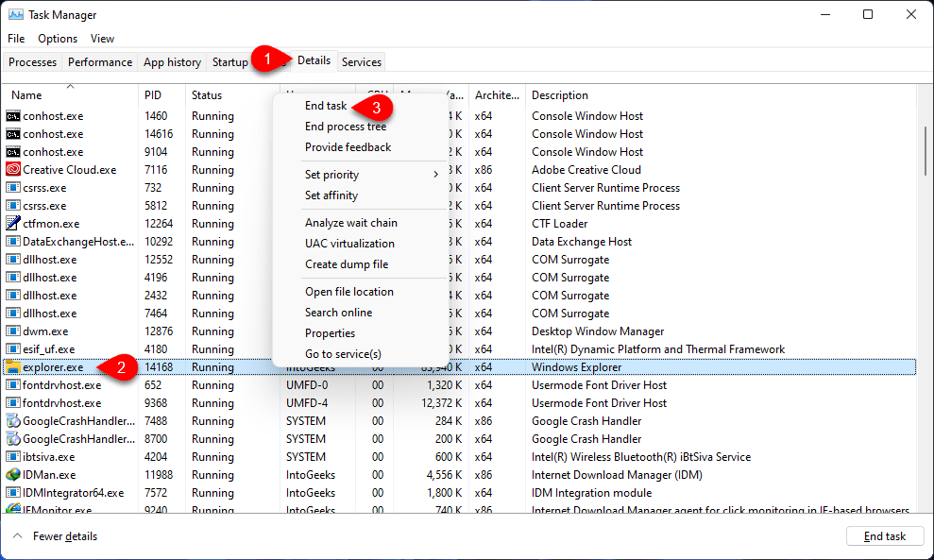The width and height of the screenshot is (934, 560).
Task: Click the Task Manager title bar icon
Action: 15,14
